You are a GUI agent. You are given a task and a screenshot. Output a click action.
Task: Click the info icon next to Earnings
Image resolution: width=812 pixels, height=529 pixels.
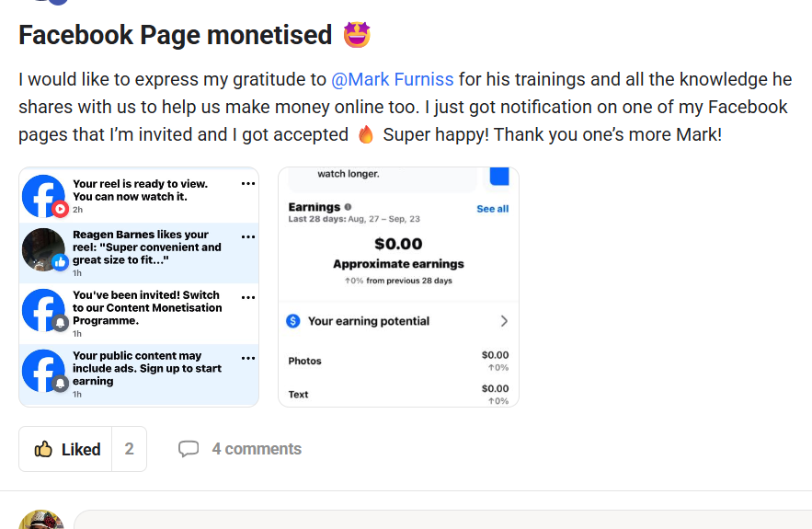[x=348, y=207]
